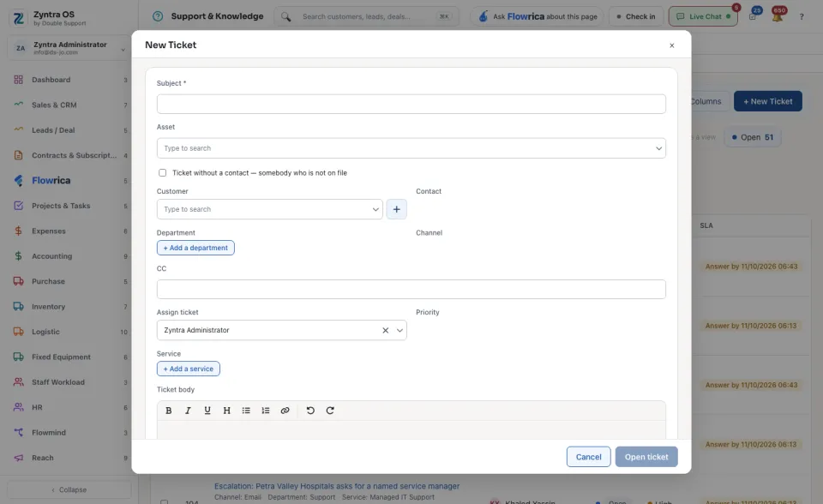Focus the global search customers field
The width and height of the screenshot is (823, 504).
(368, 17)
